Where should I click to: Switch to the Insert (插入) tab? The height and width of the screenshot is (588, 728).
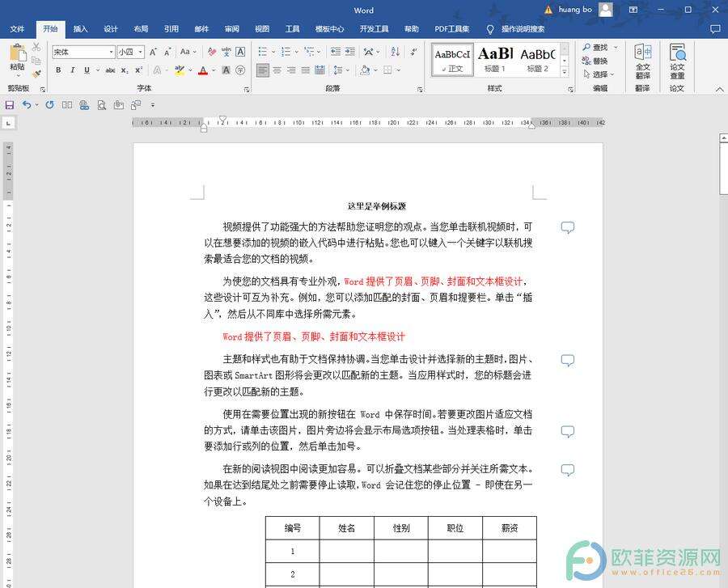point(80,29)
